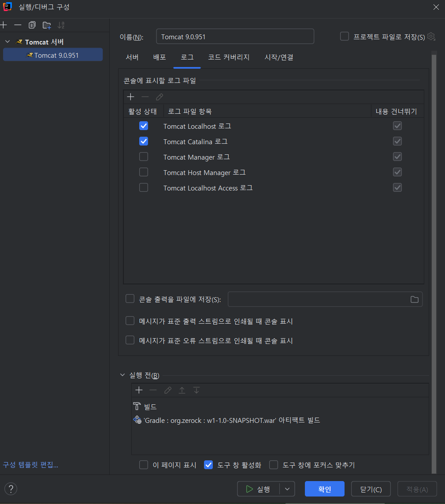Open the 실행 button dropdown arrow
This screenshot has height=504, width=445.
click(x=287, y=489)
